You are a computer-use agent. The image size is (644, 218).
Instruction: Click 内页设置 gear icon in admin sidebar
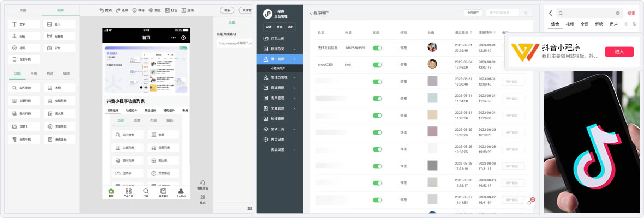coord(265,140)
